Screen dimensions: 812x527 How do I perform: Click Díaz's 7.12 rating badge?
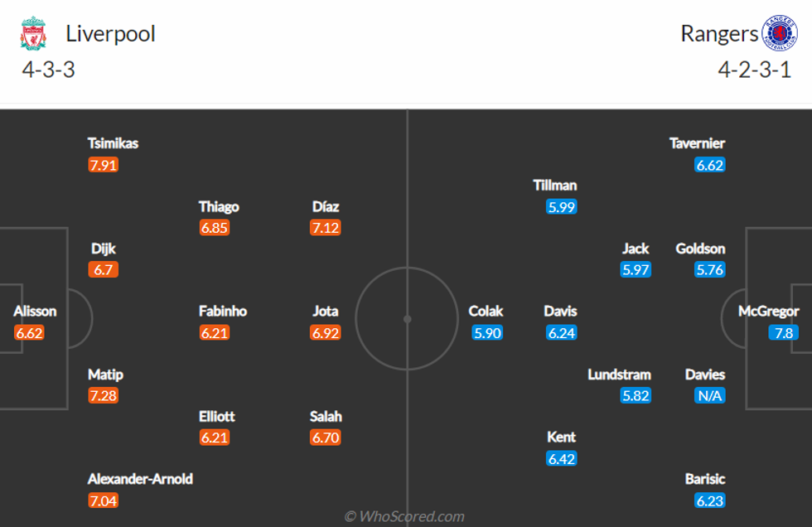click(x=326, y=228)
